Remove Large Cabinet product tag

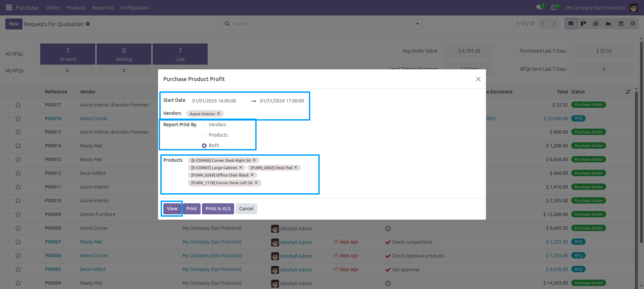click(x=241, y=167)
